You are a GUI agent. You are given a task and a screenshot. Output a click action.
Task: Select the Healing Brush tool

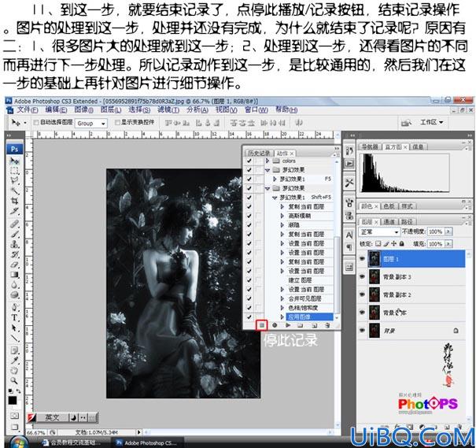coord(14,224)
